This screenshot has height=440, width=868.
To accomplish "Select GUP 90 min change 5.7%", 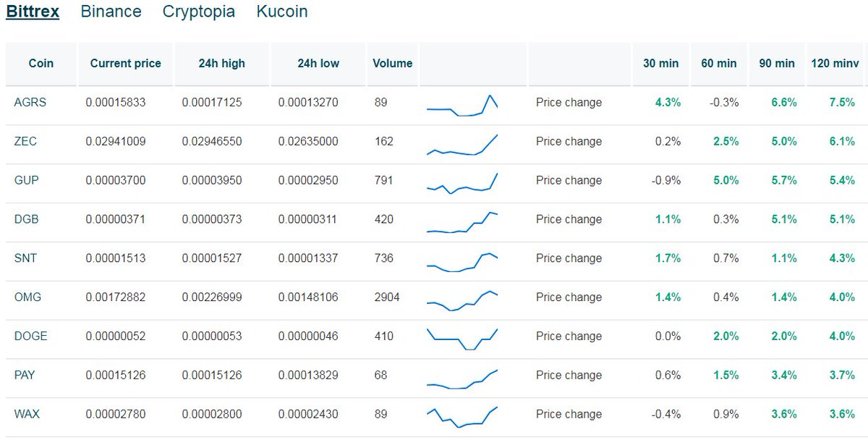I will 784,181.
